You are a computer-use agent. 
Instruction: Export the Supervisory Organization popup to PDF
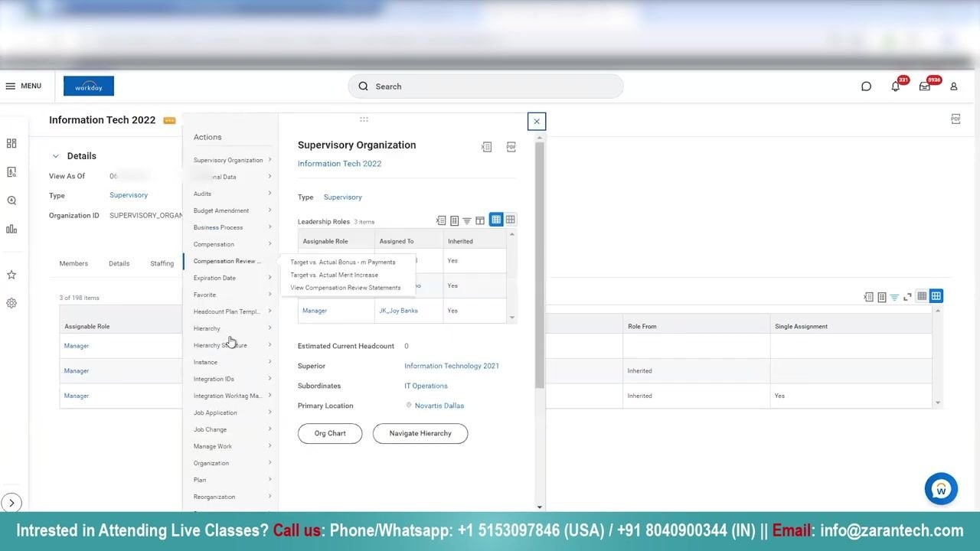[511, 147]
